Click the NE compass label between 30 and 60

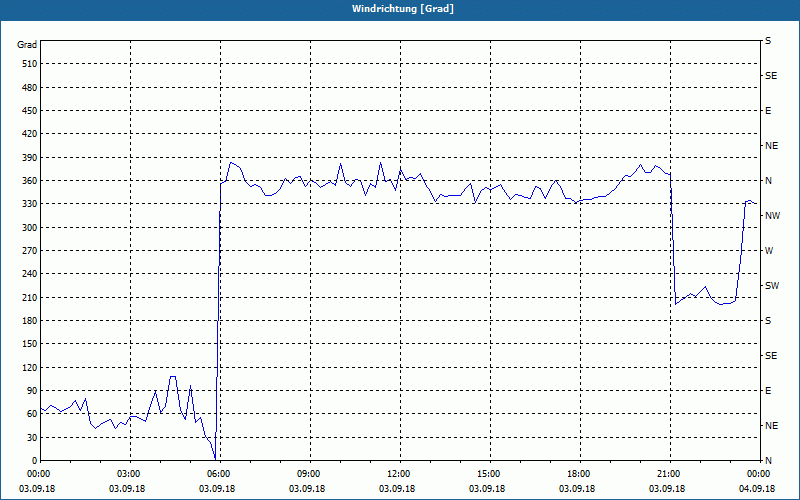click(x=771, y=426)
